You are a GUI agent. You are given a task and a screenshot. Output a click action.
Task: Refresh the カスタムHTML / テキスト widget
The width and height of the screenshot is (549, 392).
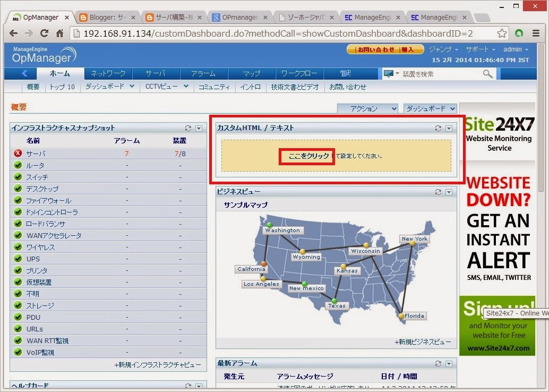point(438,128)
